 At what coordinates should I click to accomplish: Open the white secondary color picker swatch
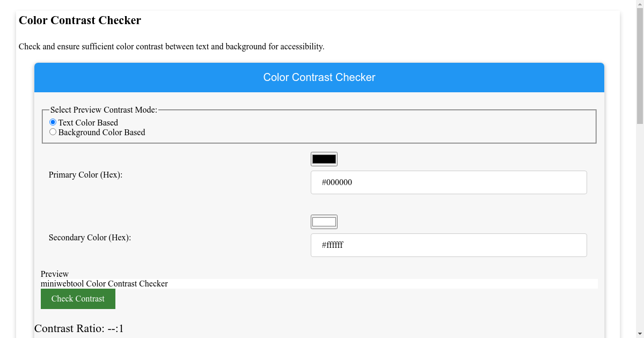pos(324,222)
